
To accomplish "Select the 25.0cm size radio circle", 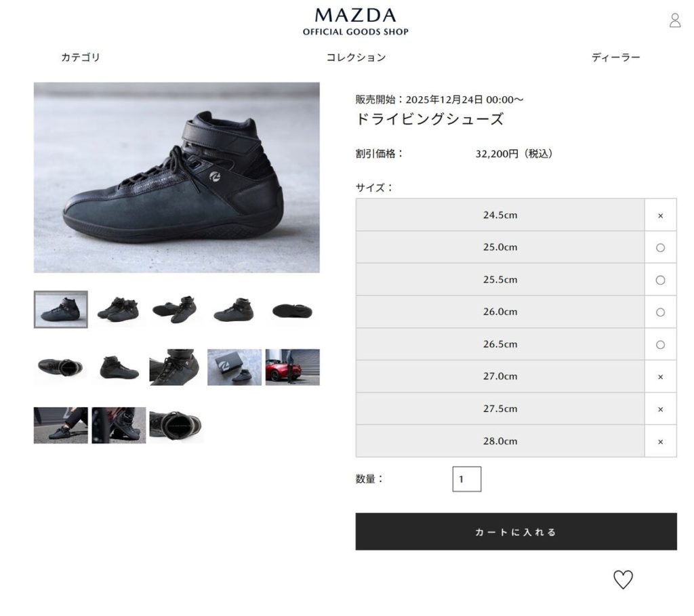I will click(660, 247).
